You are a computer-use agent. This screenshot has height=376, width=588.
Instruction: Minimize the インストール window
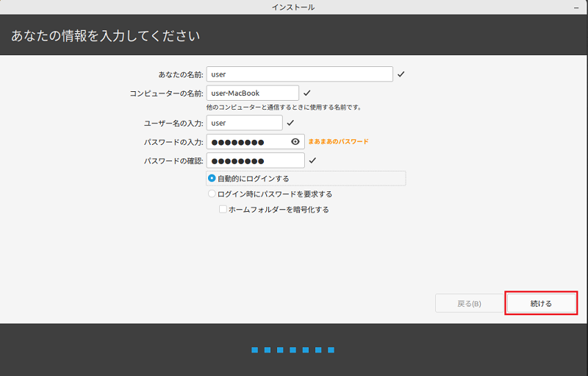coord(576,7)
